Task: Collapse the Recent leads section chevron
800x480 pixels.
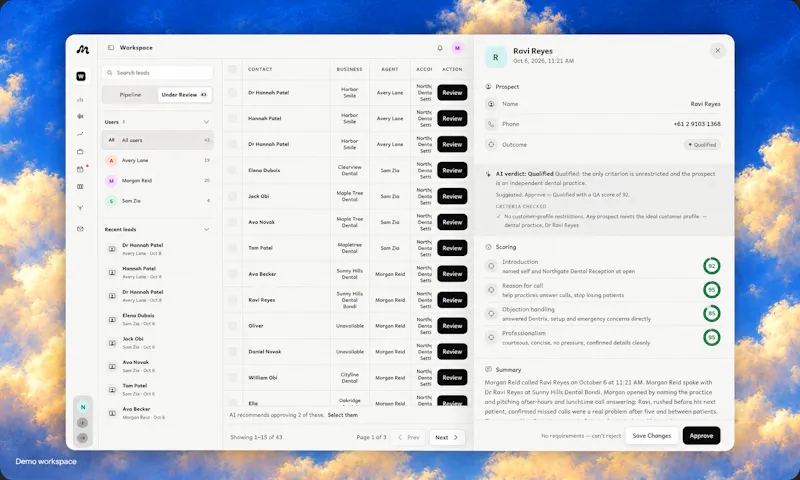Action: pyautogui.click(x=206, y=230)
